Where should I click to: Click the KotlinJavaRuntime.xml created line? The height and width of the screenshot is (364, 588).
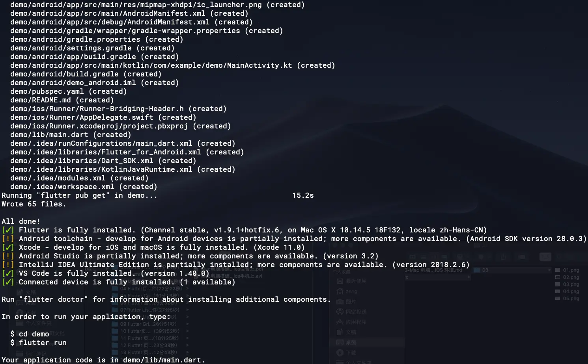pos(123,169)
